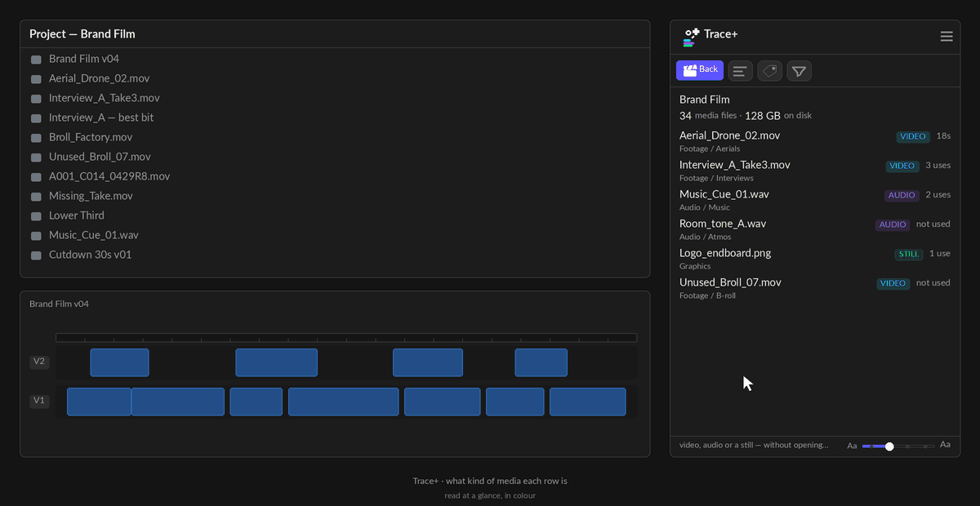Select Music_Cue_01.wav in the Trace+ list
Image resolution: width=980 pixels, height=506 pixels.
815,200
